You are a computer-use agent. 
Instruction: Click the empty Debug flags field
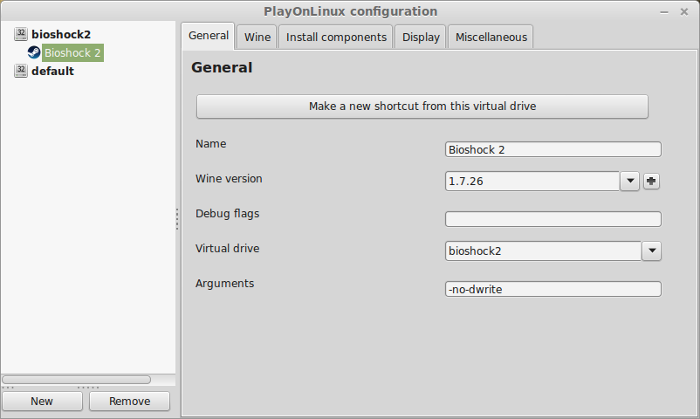click(553, 219)
